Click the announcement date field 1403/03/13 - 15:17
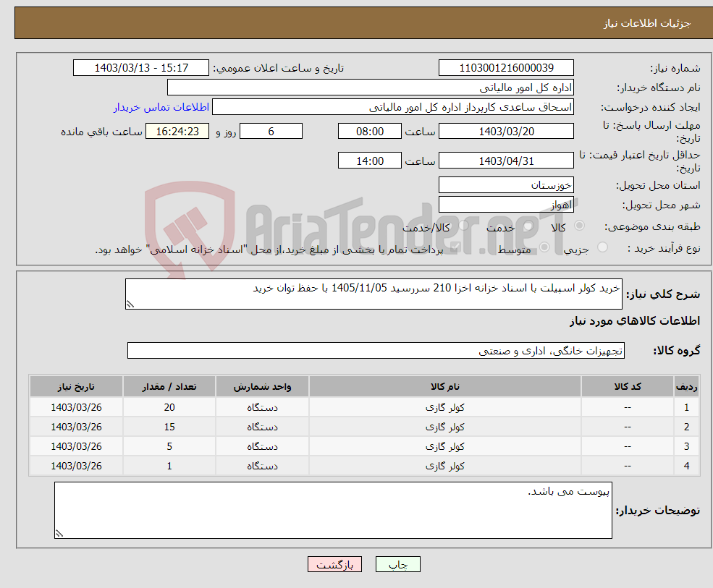Image resolution: width=713 pixels, height=588 pixels. (141, 68)
